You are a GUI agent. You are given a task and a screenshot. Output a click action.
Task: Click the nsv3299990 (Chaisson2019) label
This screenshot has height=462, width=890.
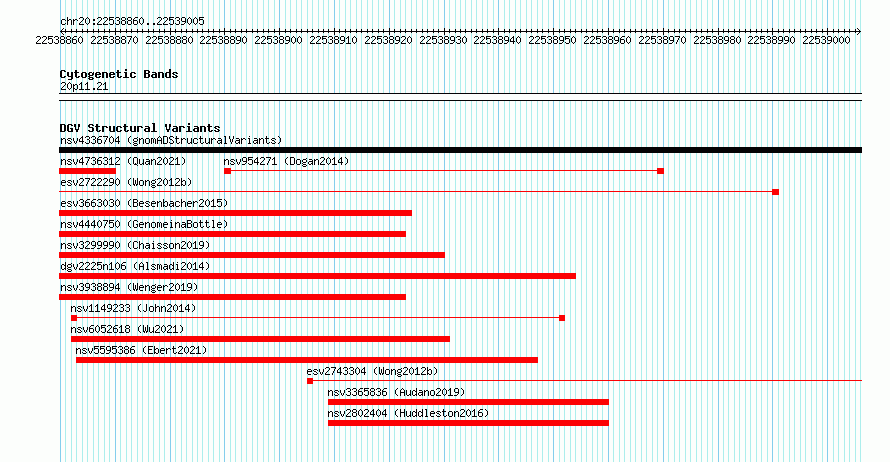coord(135,245)
